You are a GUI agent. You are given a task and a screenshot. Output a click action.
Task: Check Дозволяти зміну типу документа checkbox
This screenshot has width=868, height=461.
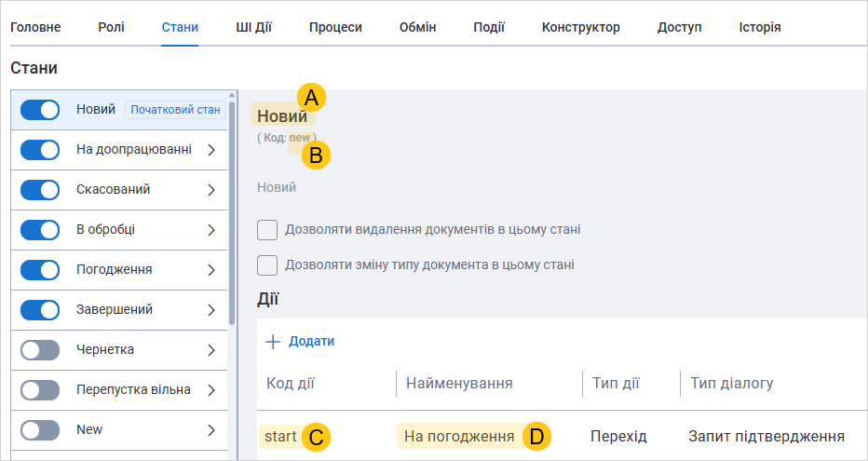pyautogui.click(x=267, y=265)
